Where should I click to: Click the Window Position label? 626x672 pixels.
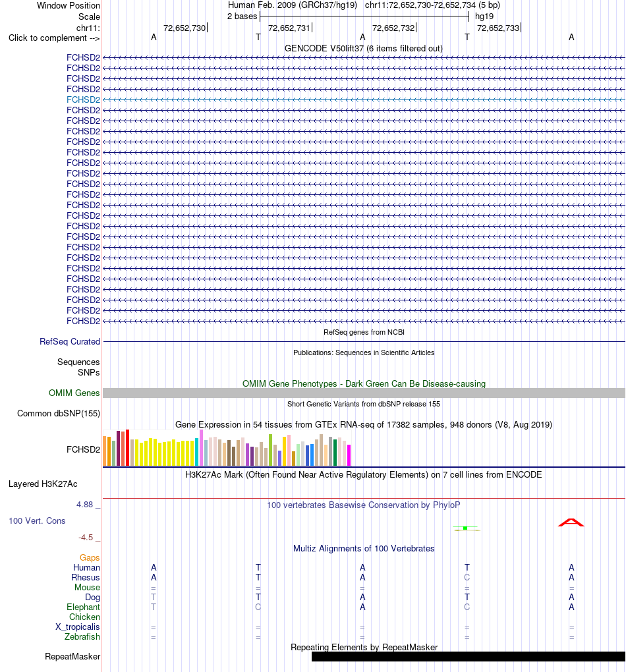69,5
